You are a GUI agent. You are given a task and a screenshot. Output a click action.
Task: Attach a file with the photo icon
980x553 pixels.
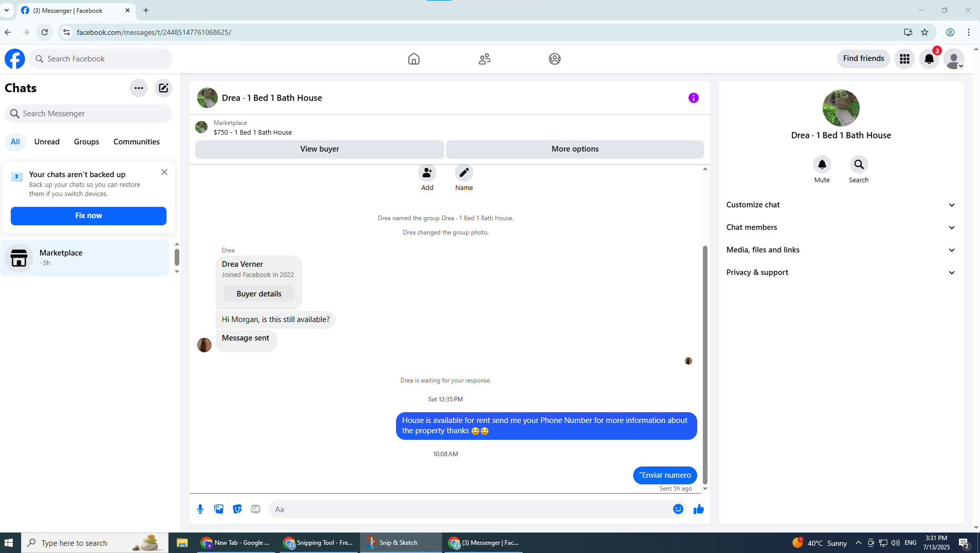pos(219,509)
